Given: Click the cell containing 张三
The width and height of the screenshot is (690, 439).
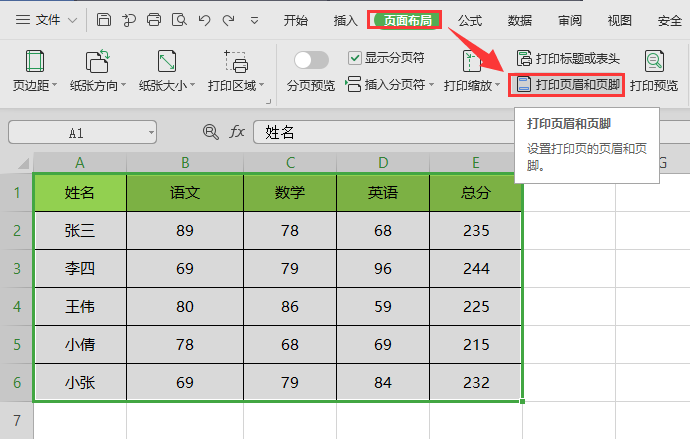Looking at the screenshot, I should click(x=80, y=230).
